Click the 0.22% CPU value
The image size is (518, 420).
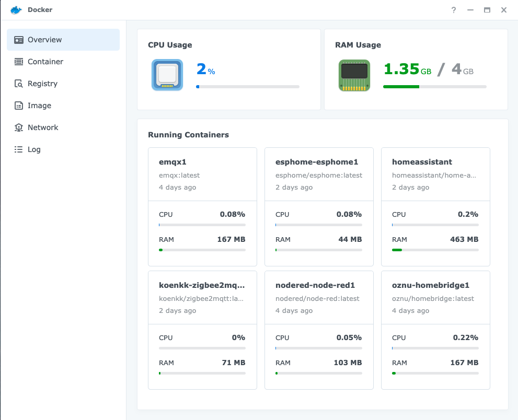466,337
